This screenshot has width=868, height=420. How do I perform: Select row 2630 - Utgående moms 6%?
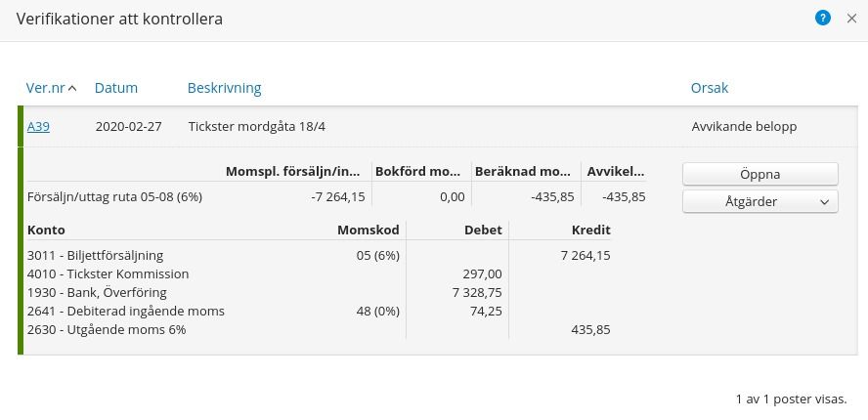108,329
